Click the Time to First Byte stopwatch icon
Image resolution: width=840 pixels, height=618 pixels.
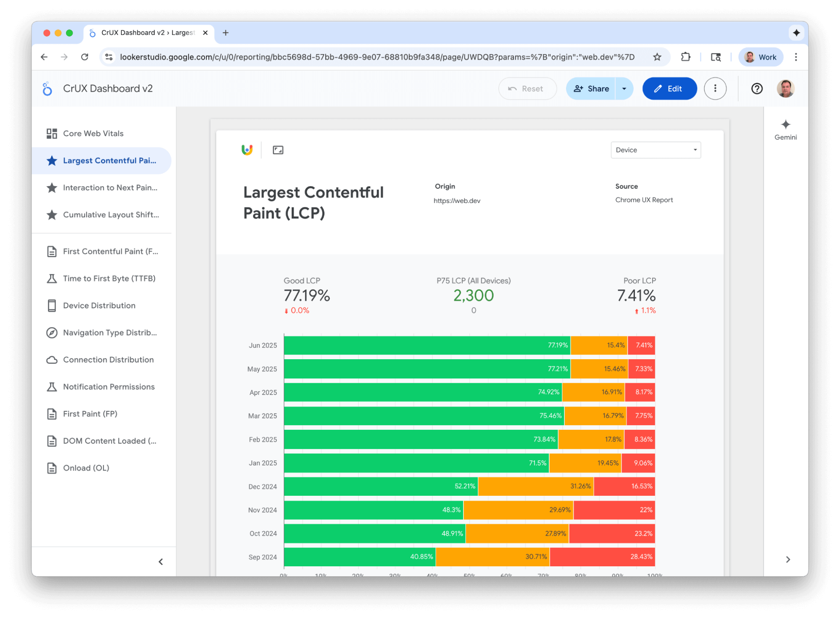coord(52,278)
